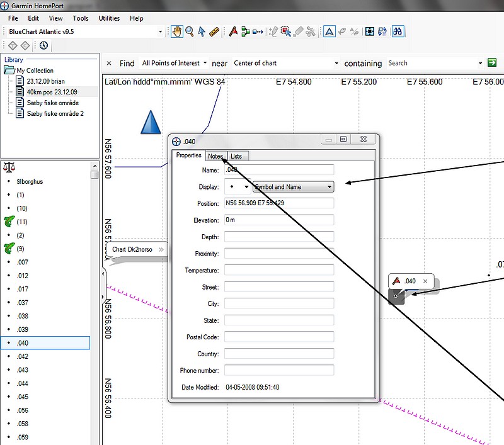Image resolution: width=504 pixels, height=445 pixels.
Task: Click the fish icon beside (11)
Action: pyautogui.click(x=9, y=222)
